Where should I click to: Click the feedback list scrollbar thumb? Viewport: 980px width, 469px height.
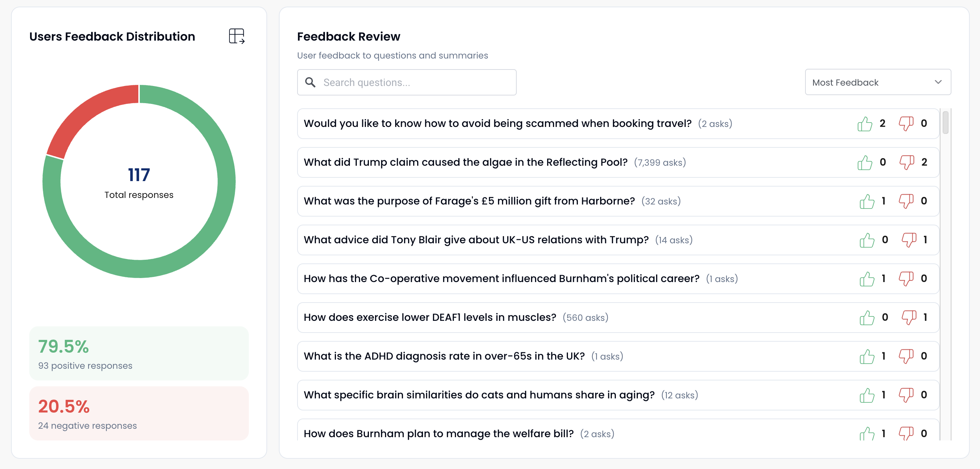[x=945, y=122]
